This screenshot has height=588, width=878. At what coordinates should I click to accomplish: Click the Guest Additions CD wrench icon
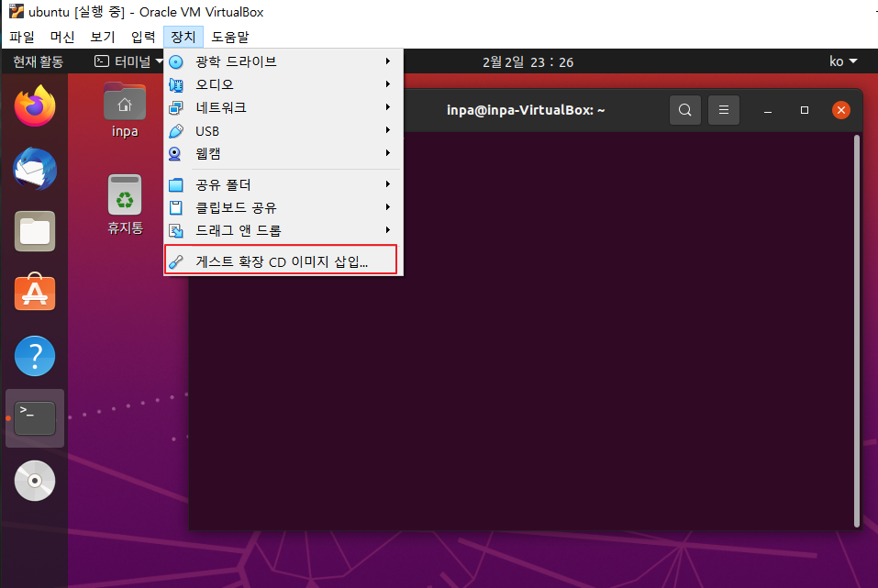click(176, 261)
